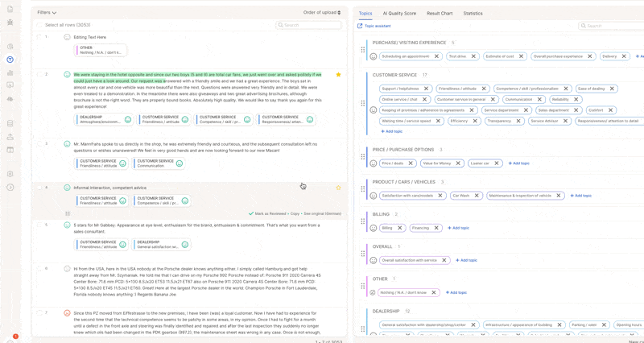Open the database icon in left sidebar
The image size is (644, 343).
click(10, 124)
